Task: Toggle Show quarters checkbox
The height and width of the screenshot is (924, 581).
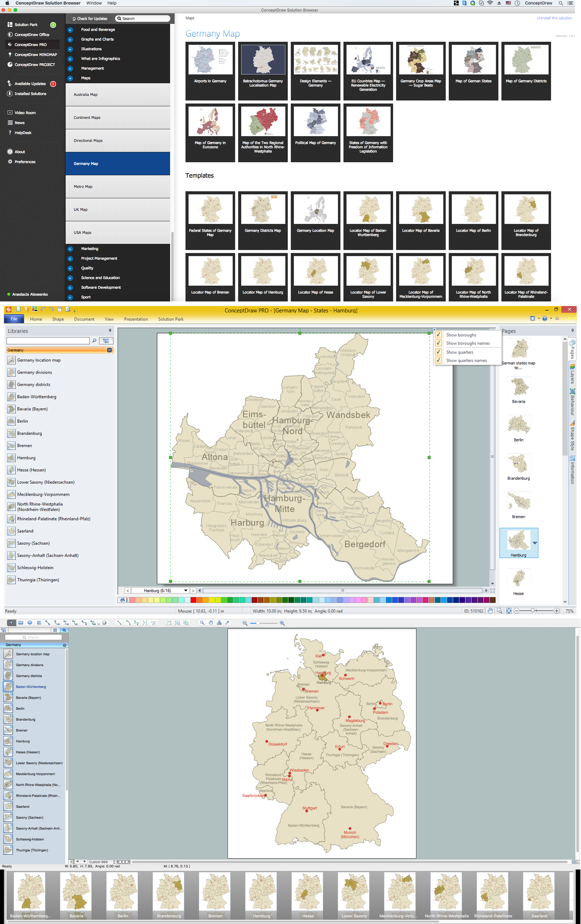Action: point(438,352)
